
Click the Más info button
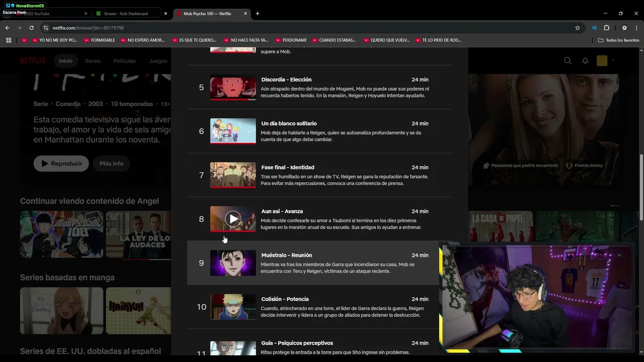coord(112,163)
